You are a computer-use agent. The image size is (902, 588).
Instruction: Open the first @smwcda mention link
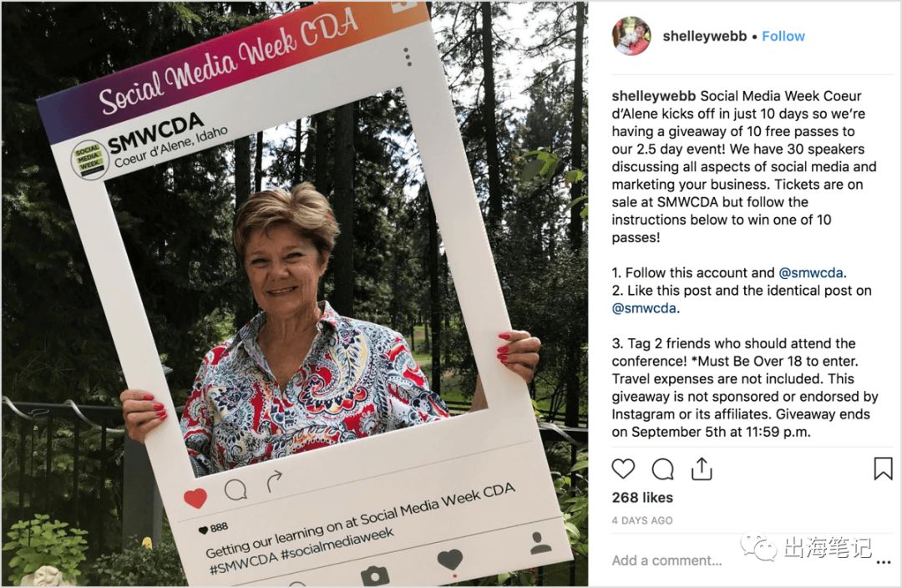click(810, 273)
